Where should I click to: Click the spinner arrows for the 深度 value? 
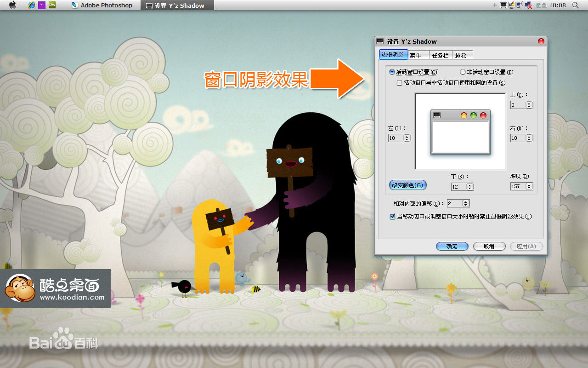tap(529, 186)
